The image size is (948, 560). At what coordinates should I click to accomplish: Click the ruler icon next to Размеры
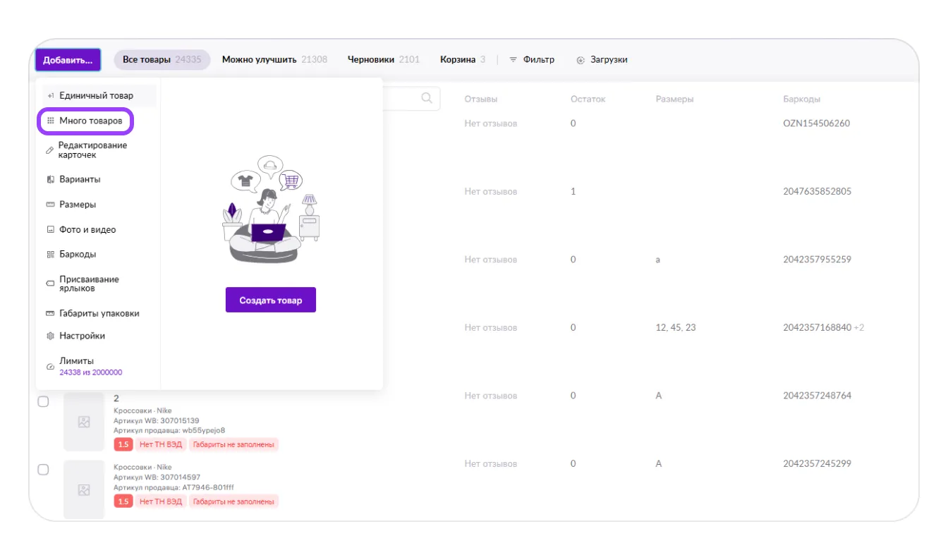pyautogui.click(x=50, y=205)
